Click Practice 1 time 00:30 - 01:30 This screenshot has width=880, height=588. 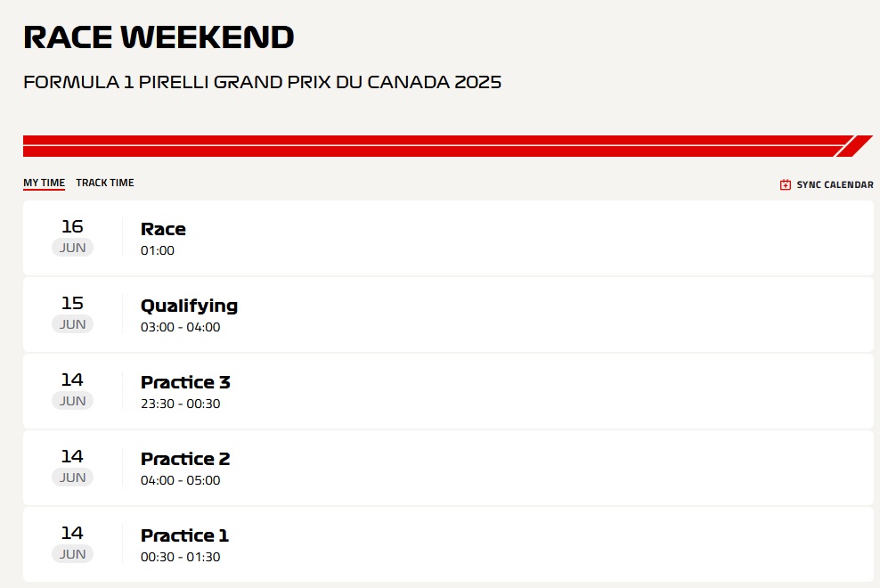pyautogui.click(x=180, y=557)
